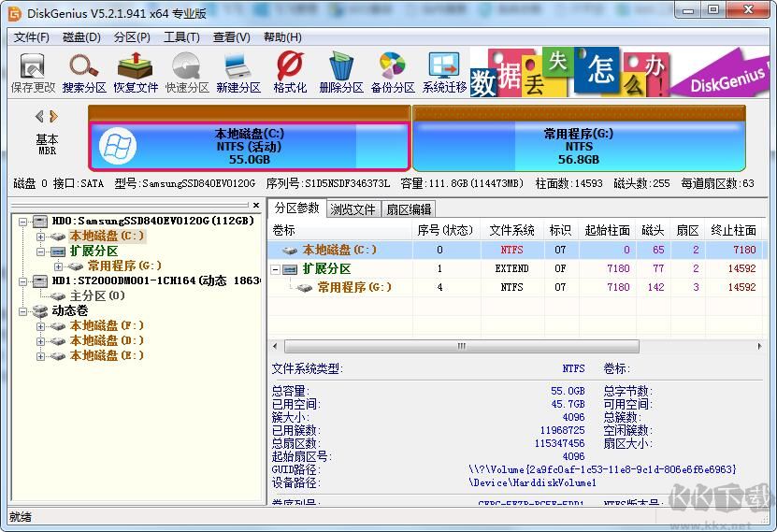Image resolution: width=777 pixels, height=532 pixels.
Task: Click the 数据丢失怎么办 banner advertisement
Action: tap(618, 72)
